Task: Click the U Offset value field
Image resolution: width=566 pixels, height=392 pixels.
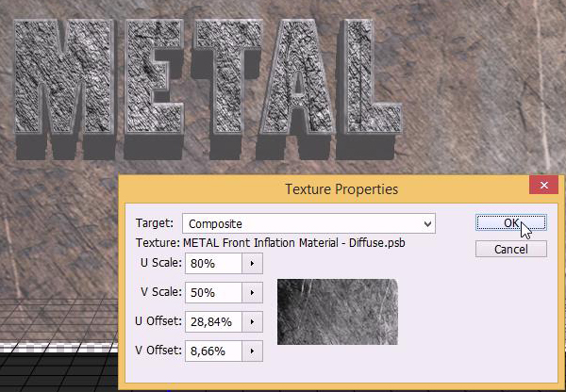Action: click(212, 322)
